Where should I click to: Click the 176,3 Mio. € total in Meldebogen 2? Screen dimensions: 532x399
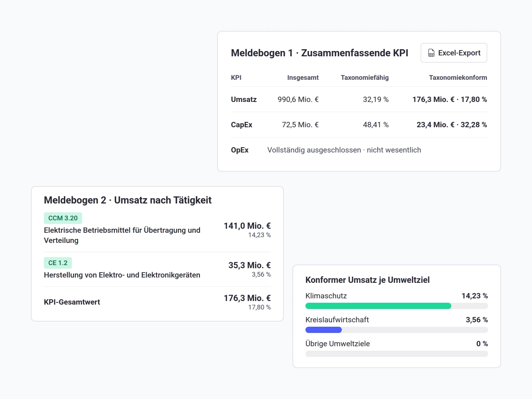coord(247,298)
